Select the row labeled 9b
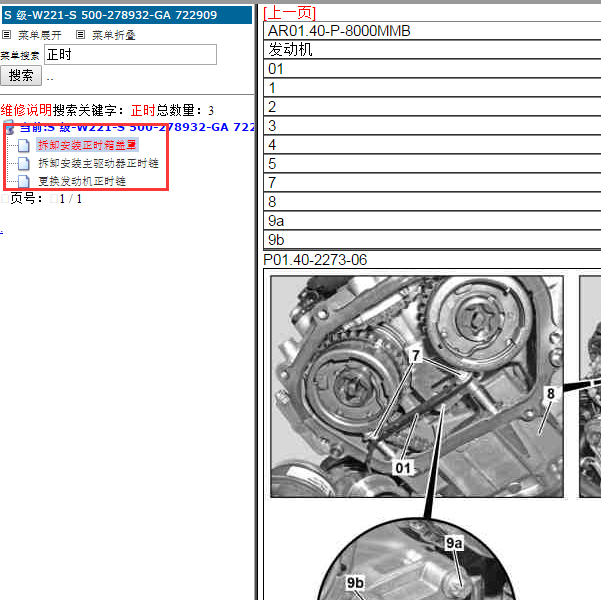The image size is (601, 600). pos(432,240)
